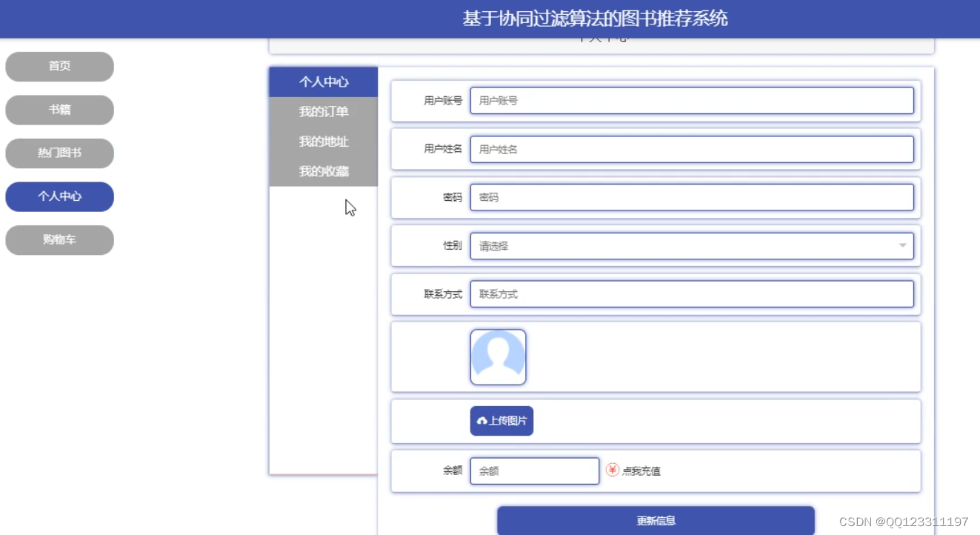Switch to 个人中心 tab in panel
This screenshot has height=535, width=980.
324,82
